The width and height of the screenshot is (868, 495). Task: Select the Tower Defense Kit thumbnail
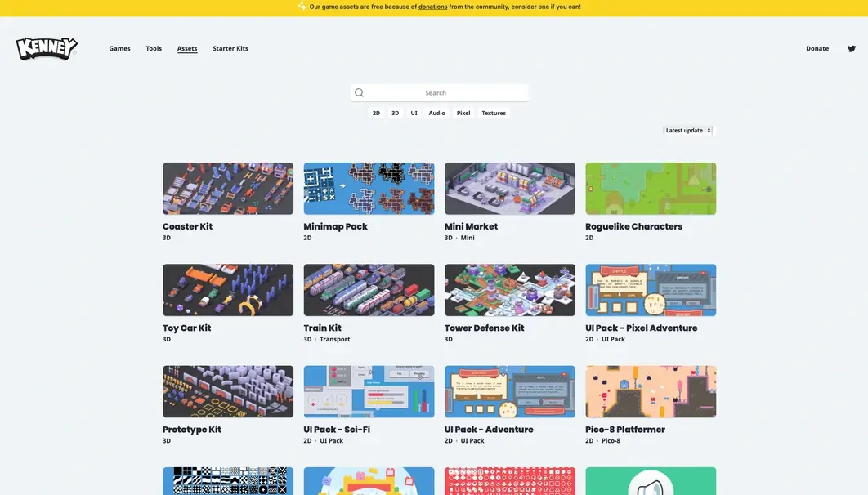click(x=509, y=290)
